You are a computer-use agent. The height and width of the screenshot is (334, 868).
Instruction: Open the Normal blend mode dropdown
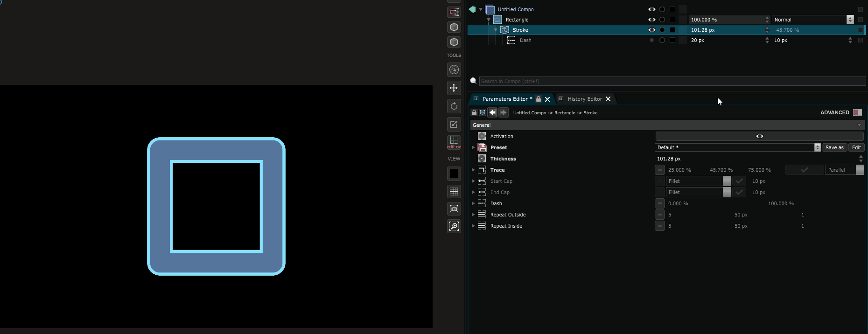pos(812,20)
